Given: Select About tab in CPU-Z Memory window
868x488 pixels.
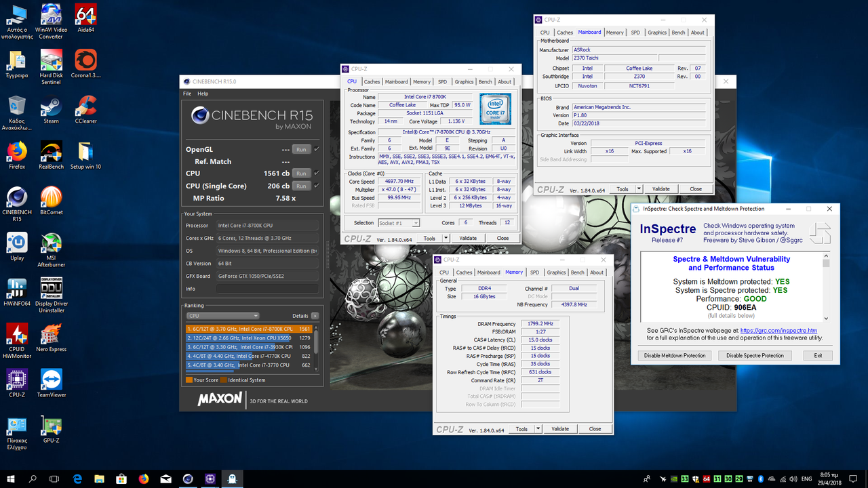Looking at the screenshot, I should coord(597,272).
